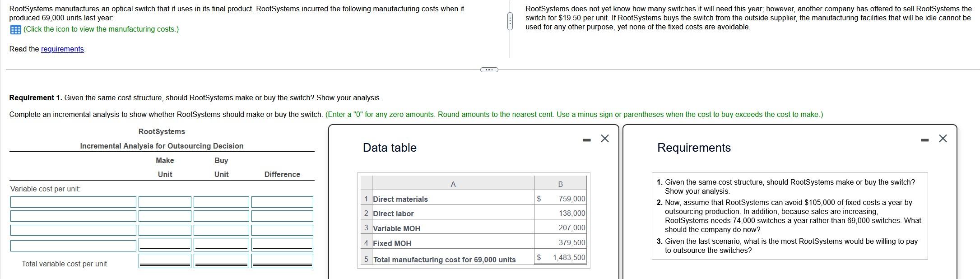The width and height of the screenshot is (980, 279).
Task: Click second row Difference input
Action: click(x=282, y=216)
